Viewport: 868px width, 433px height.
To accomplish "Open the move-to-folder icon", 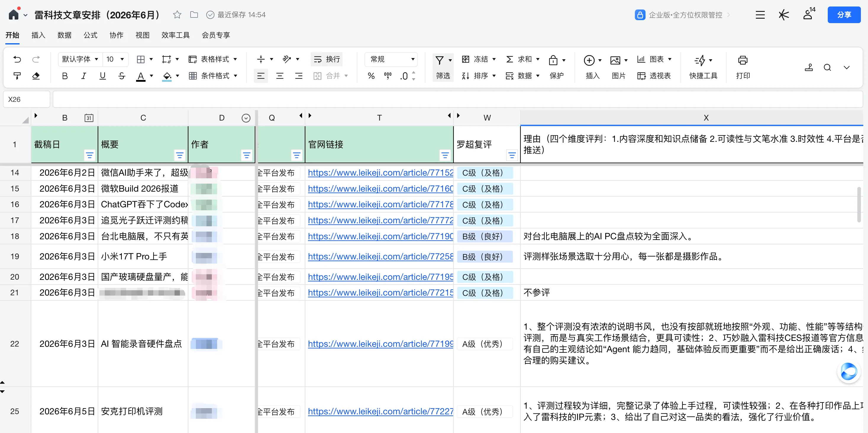I will click(x=194, y=15).
